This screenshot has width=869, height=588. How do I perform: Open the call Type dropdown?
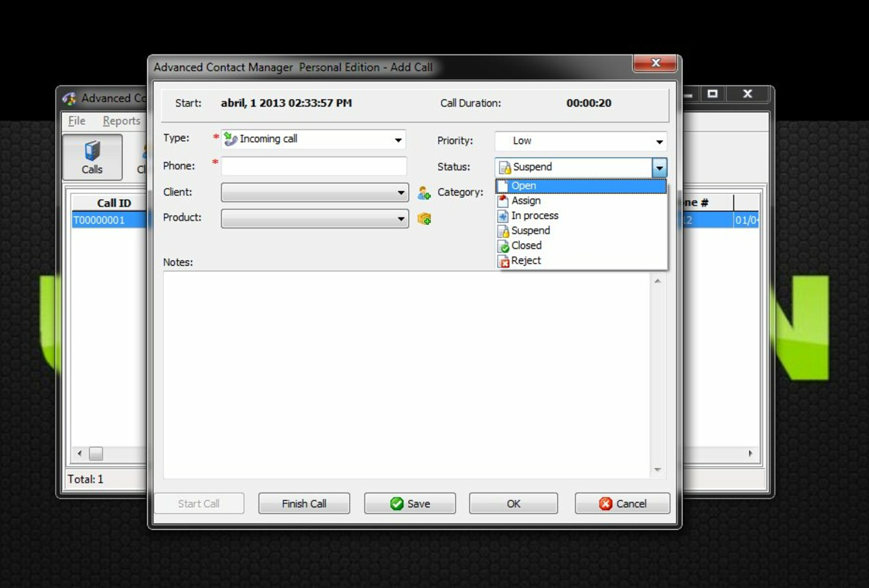click(x=398, y=140)
